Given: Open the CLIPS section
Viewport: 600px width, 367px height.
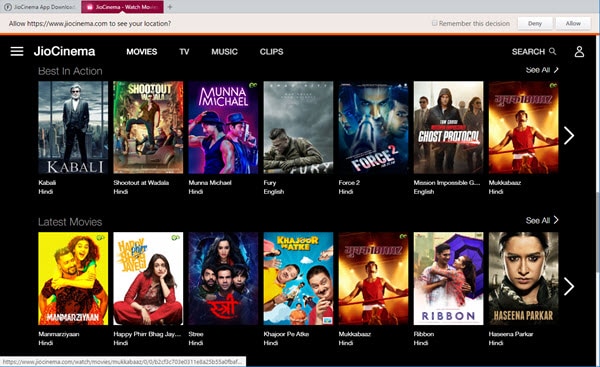Looking at the screenshot, I should (271, 52).
